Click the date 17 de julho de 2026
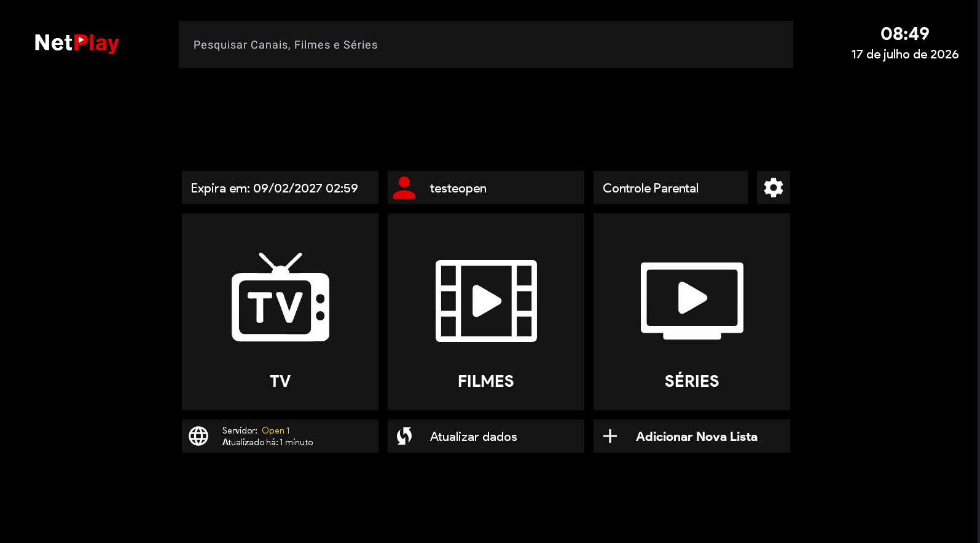This screenshot has width=980, height=543. [x=905, y=54]
